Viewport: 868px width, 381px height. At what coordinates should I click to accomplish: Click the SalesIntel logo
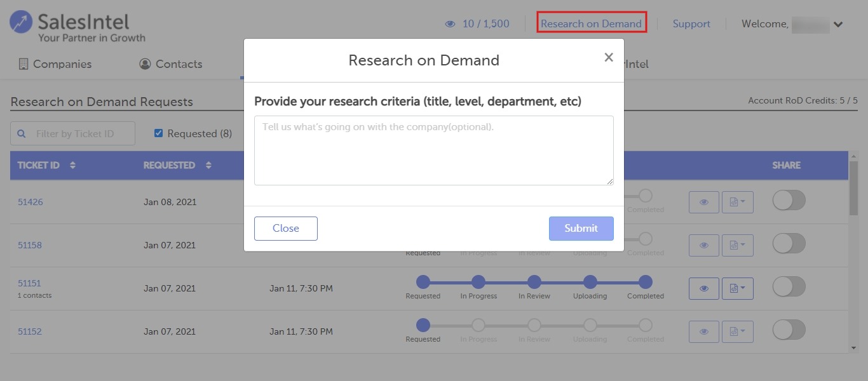(x=78, y=27)
